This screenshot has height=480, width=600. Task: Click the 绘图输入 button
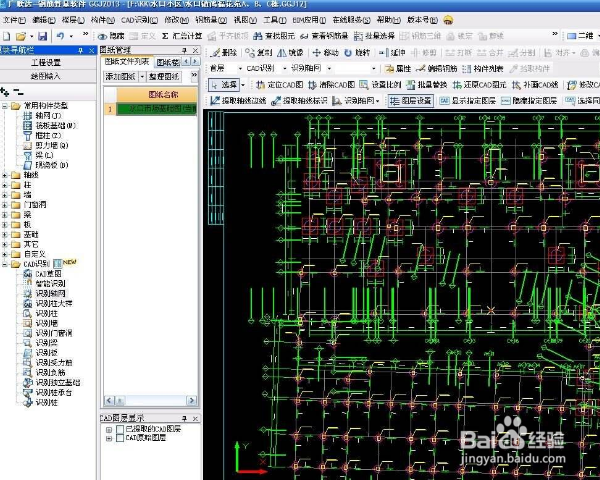(x=46, y=76)
